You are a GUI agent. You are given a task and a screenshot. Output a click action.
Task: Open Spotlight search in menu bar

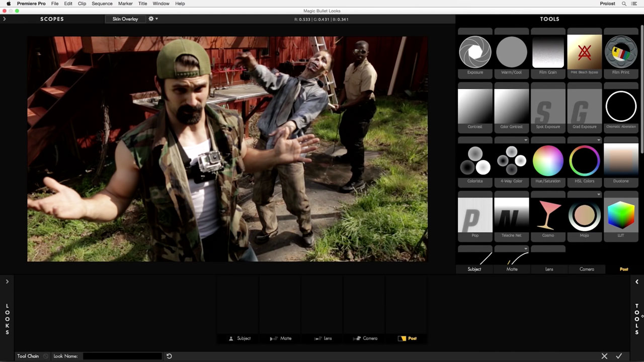coord(624,4)
